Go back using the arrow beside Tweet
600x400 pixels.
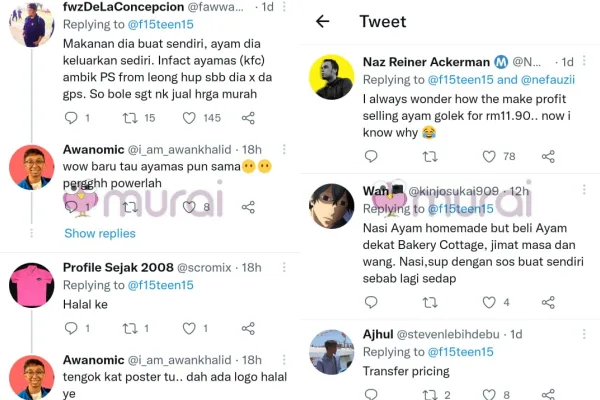pyautogui.click(x=322, y=21)
